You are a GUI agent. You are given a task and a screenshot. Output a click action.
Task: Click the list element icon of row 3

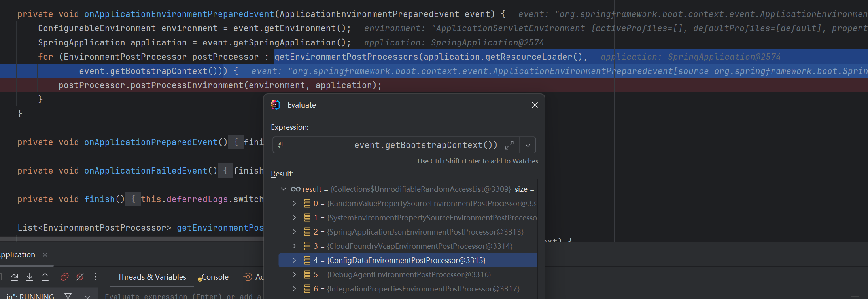(x=307, y=246)
